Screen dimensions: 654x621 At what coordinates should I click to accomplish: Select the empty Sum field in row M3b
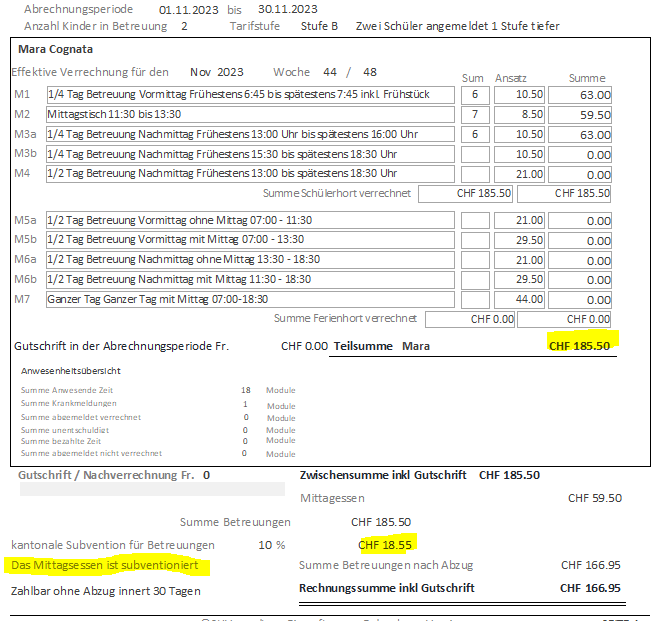475,154
